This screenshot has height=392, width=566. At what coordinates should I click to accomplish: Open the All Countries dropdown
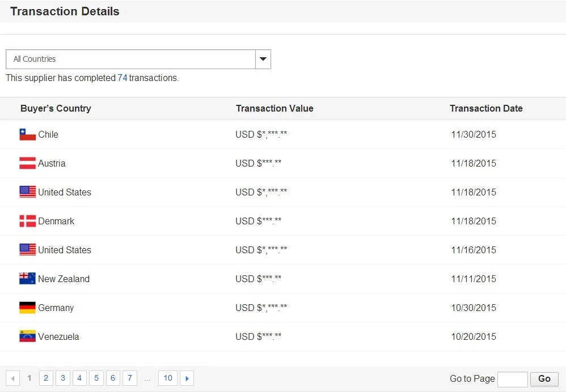pyautogui.click(x=138, y=59)
